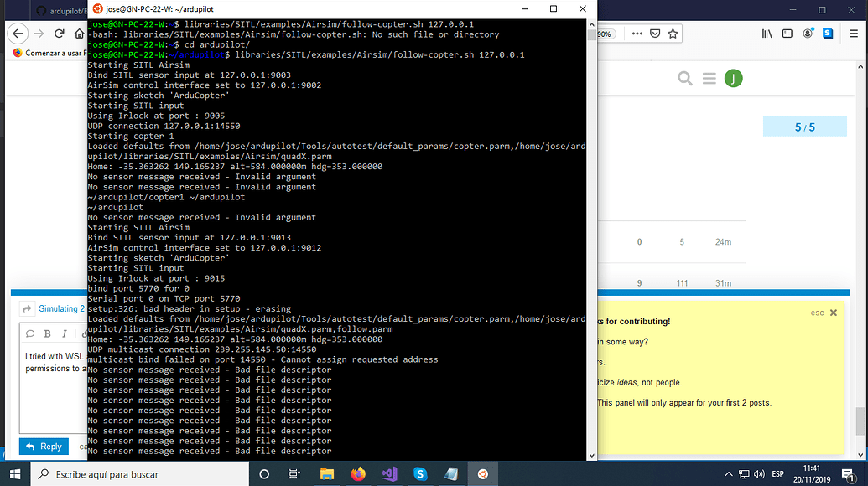This screenshot has height=486, width=868.
Task: Click the green J user avatar
Action: tap(734, 77)
